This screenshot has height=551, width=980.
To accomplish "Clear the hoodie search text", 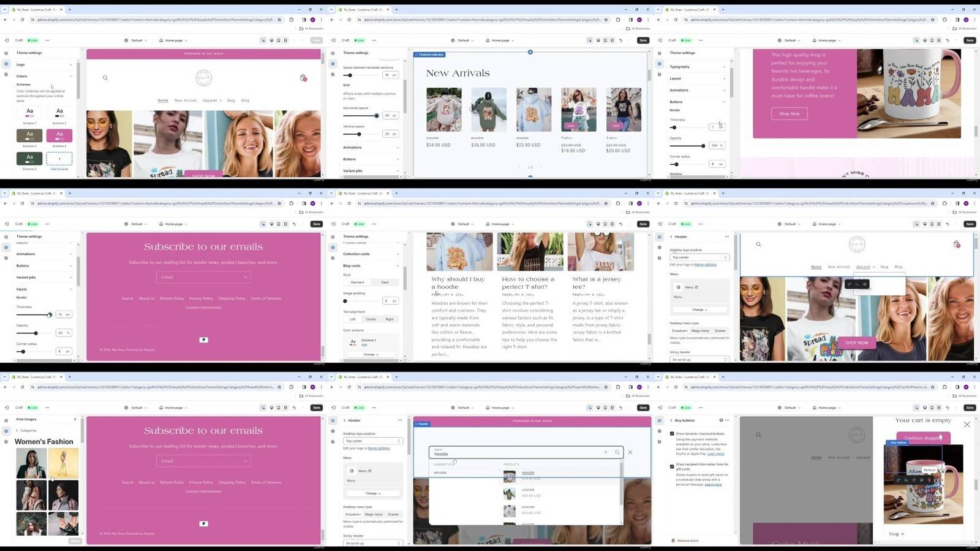I will point(606,452).
